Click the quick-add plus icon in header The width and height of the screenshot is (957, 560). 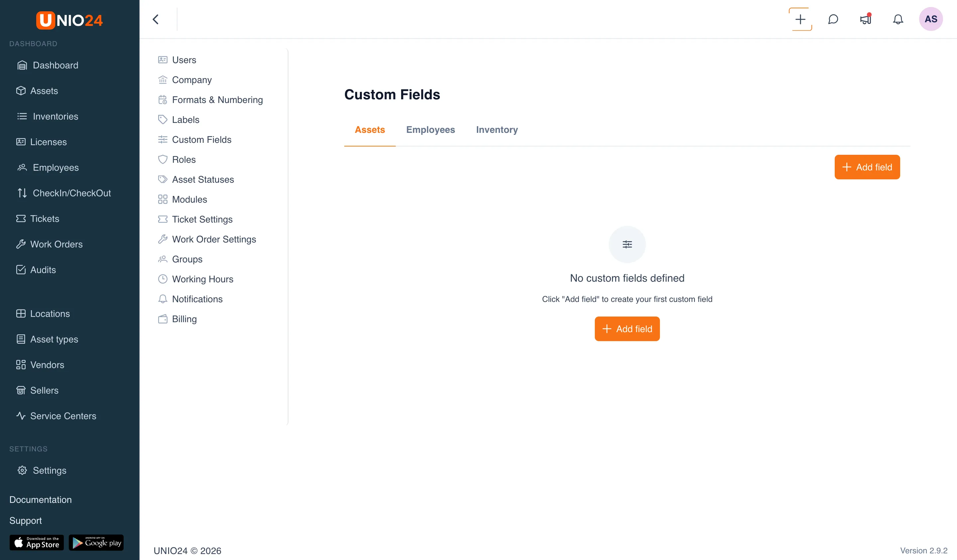click(800, 19)
